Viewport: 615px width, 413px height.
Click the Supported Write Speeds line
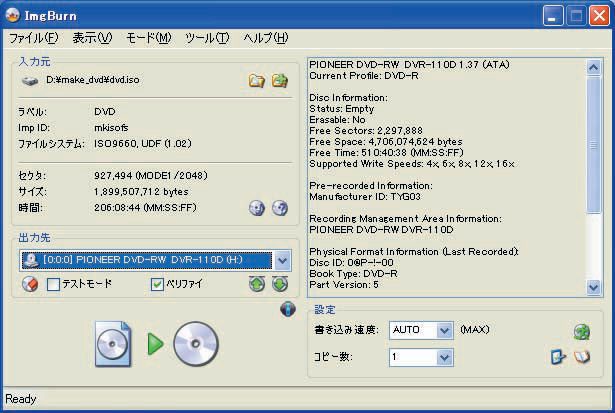(x=412, y=164)
